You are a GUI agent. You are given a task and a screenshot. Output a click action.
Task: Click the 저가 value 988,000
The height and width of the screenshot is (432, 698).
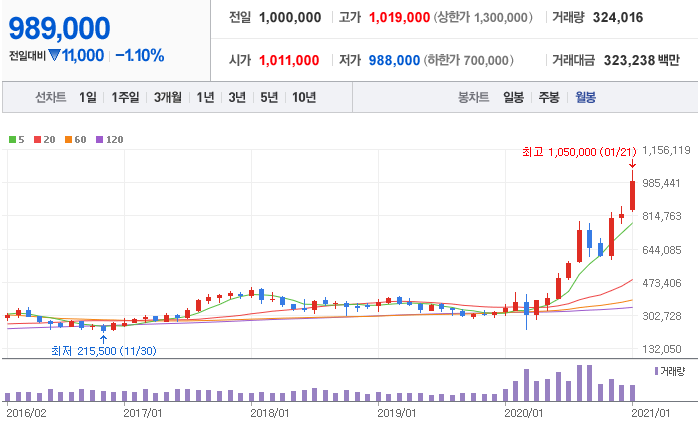[394, 60]
